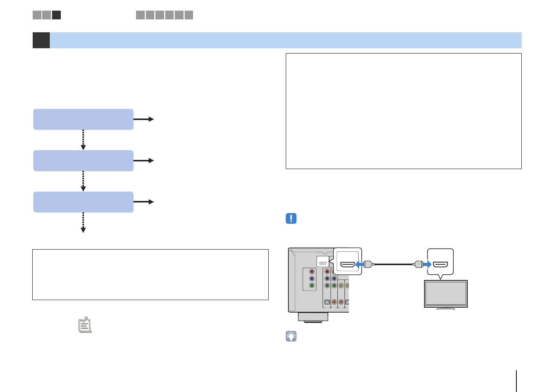The image size is (554, 392).
Task: Click the dark square at the header bar's left end
Action: (x=41, y=40)
